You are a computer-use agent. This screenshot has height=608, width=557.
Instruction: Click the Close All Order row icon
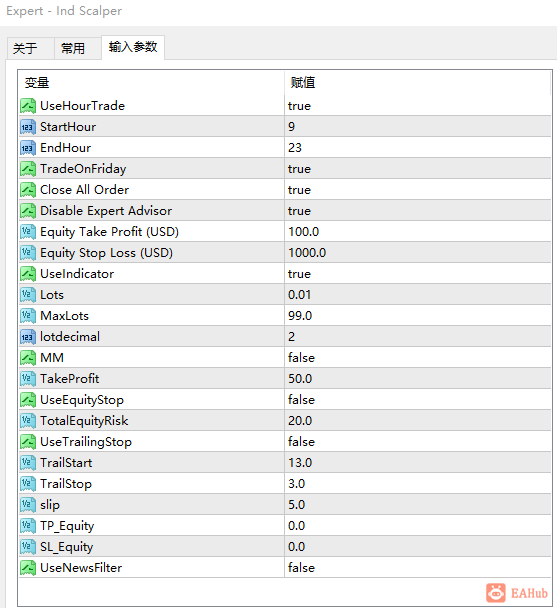tap(28, 190)
